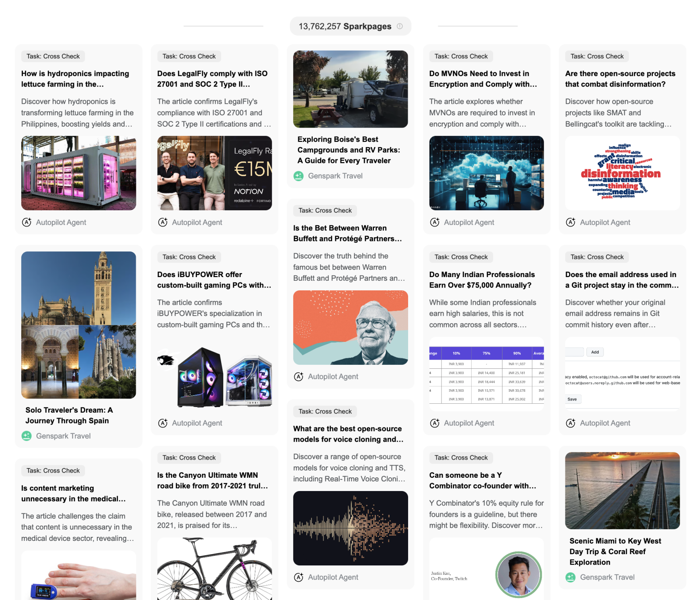Click the Autopilot Agent icon on the MVNO encryption card
This screenshot has height=600, width=700.
point(435,222)
